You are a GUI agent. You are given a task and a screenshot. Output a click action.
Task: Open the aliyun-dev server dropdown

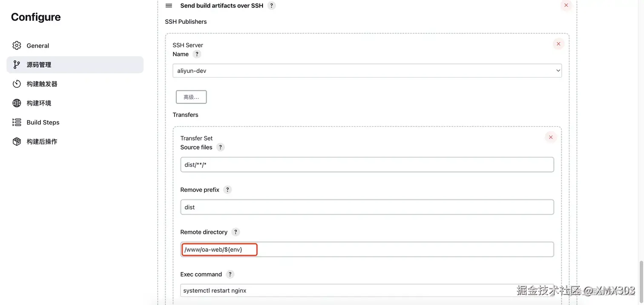coord(367,71)
